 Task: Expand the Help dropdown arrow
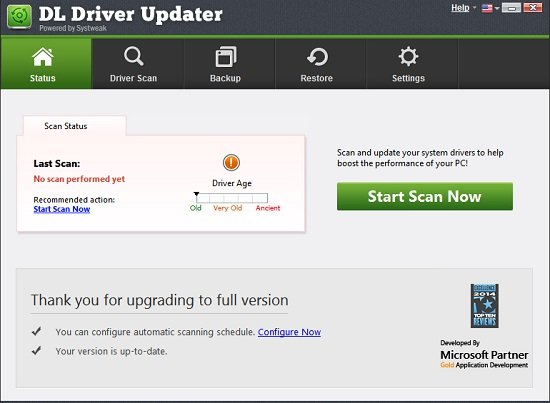(475, 8)
